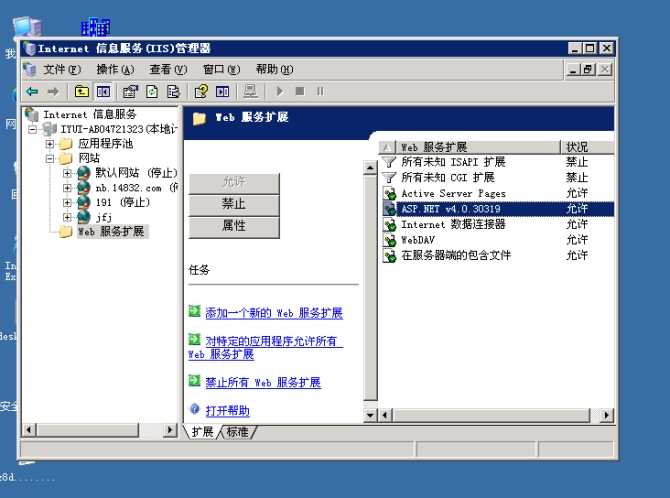Screen dimensions: 670x498
Task: Click the Start service play icon
Action: pyautogui.click(x=279, y=91)
